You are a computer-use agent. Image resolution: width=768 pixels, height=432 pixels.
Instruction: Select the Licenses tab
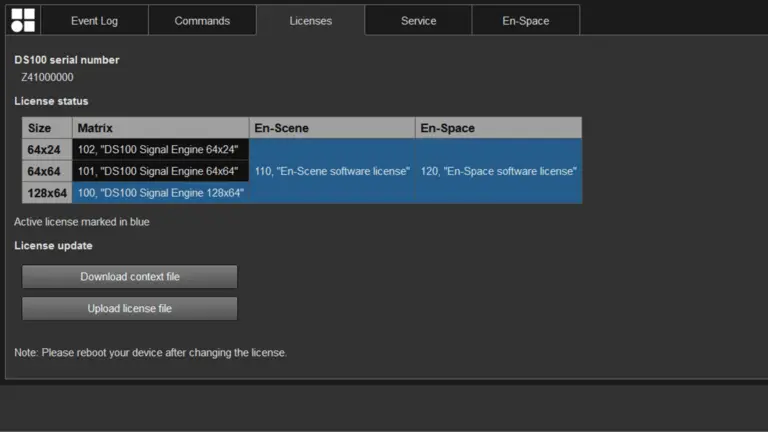coord(311,21)
